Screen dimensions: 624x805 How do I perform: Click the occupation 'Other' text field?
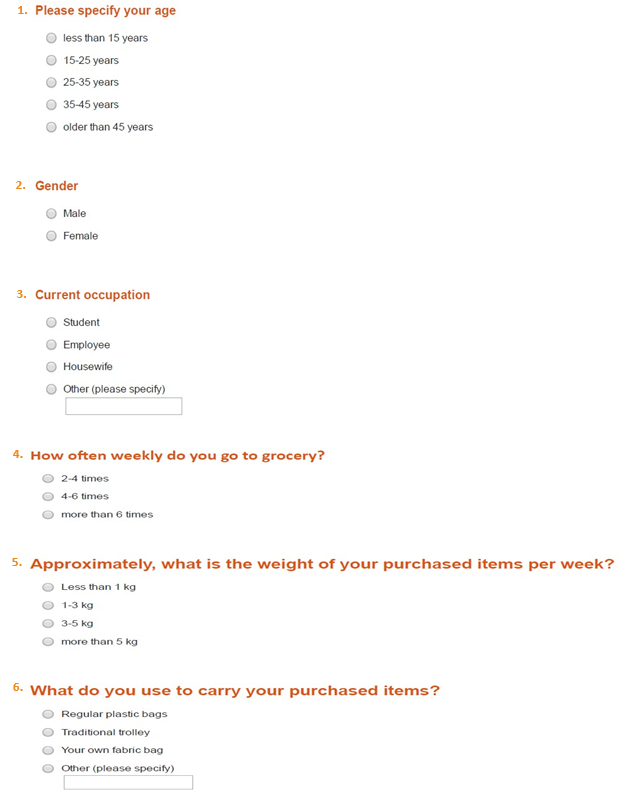click(x=123, y=406)
